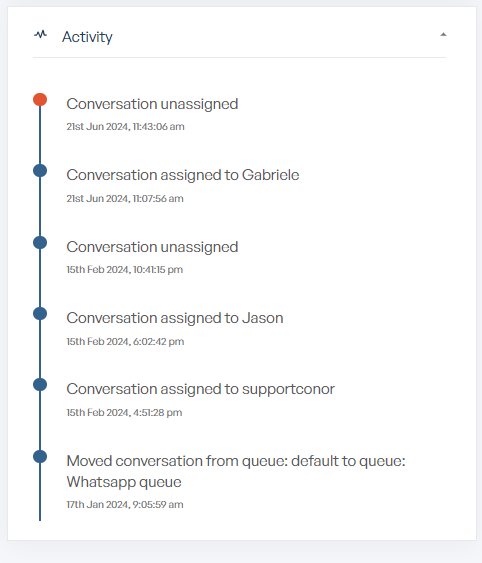482x563 pixels.
Task: Click timestamp 21st Jun 2024, 11:07:56 am
Action: (125, 199)
